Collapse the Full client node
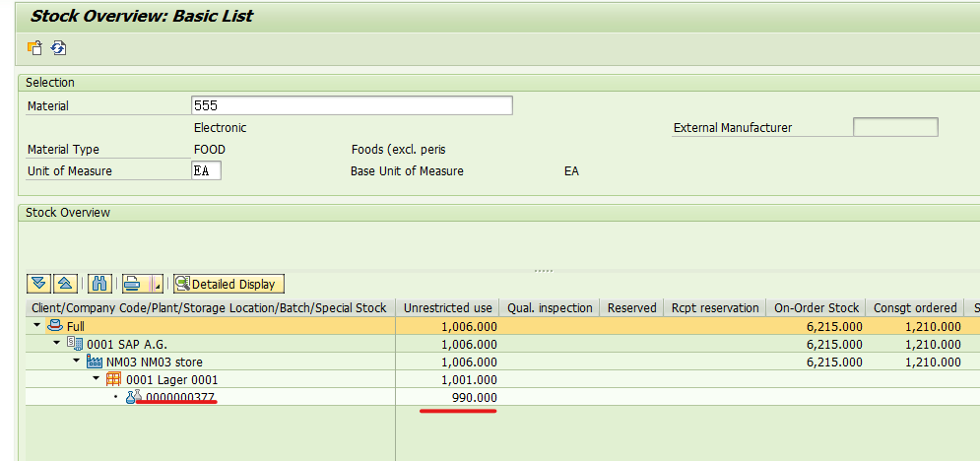Screen dimensions: 980x461 [36, 326]
